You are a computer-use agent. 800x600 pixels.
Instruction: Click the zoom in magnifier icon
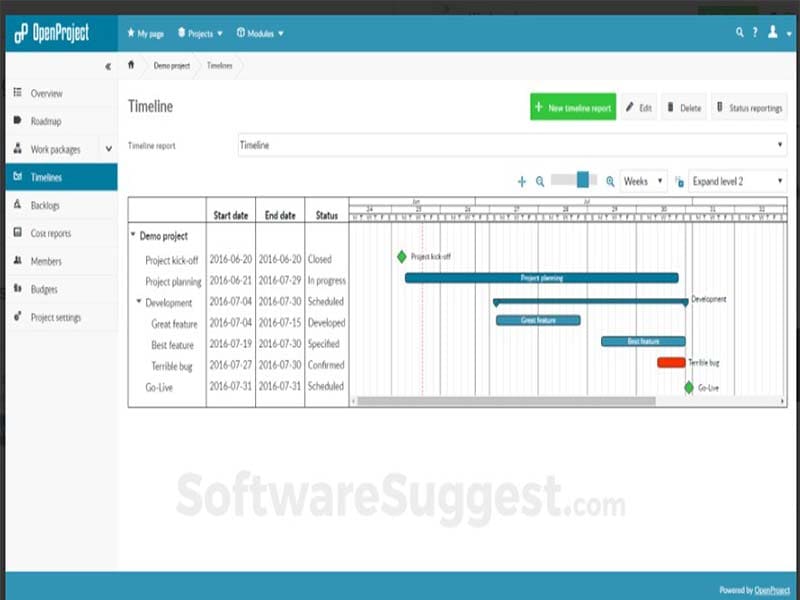[610, 182]
